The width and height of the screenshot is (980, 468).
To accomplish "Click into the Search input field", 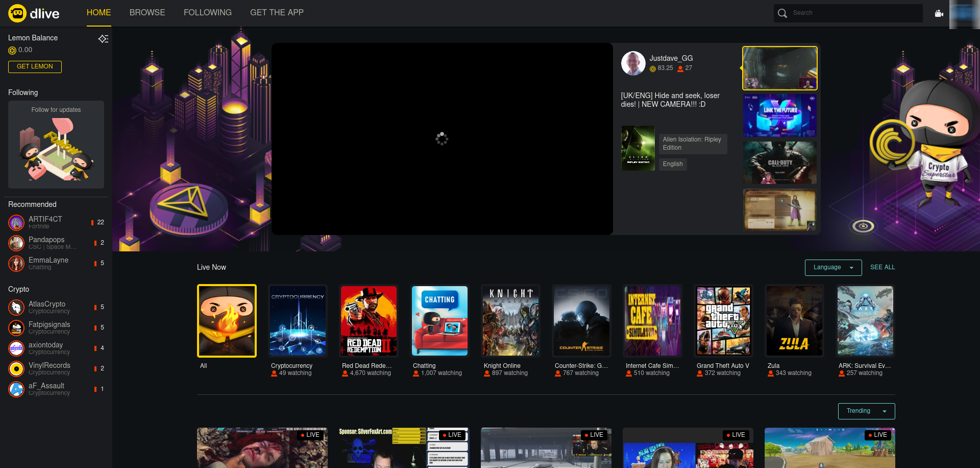I will pos(855,13).
